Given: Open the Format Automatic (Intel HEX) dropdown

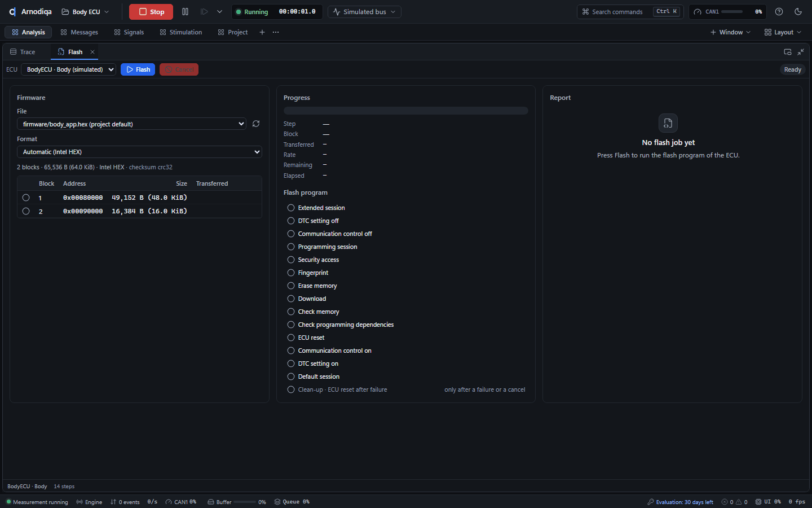Looking at the screenshot, I should point(139,152).
